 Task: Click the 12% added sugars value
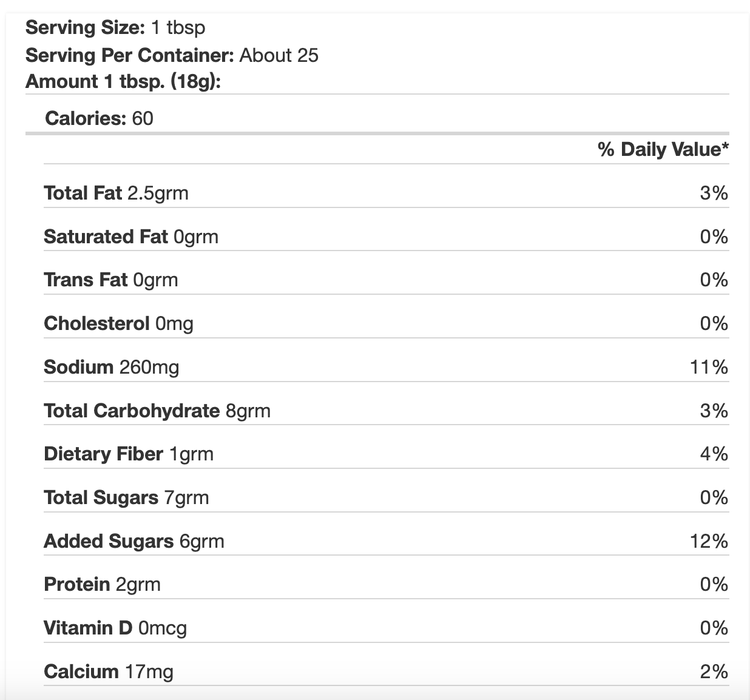[709, 541]
